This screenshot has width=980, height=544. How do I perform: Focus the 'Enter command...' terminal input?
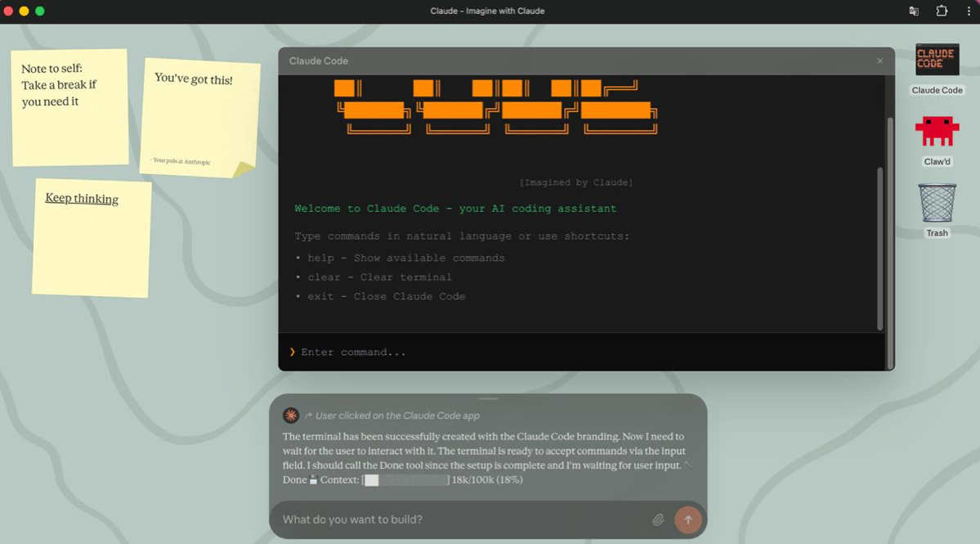581,352
